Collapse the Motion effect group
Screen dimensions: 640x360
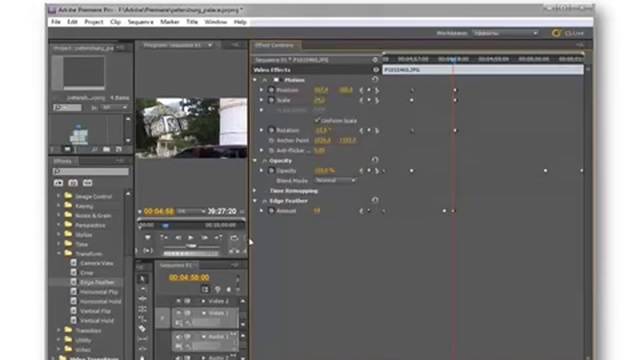255,80
